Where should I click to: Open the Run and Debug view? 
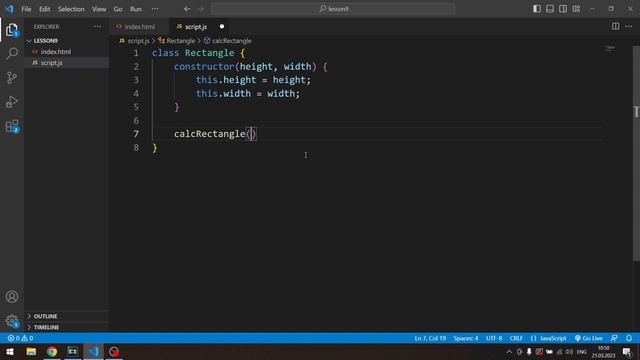(x=12, y=102)
